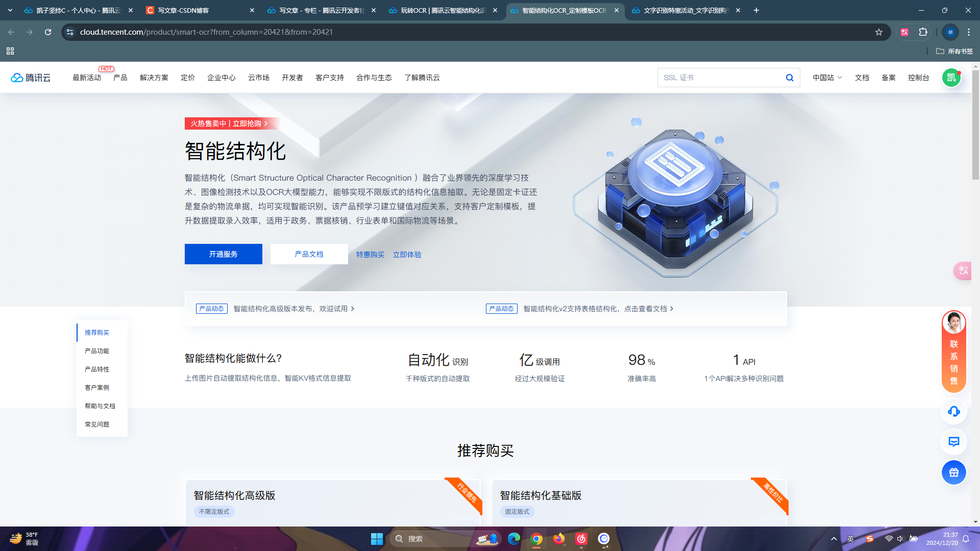Jump to 产品功能 in side navigation

(x=97, y=351)
